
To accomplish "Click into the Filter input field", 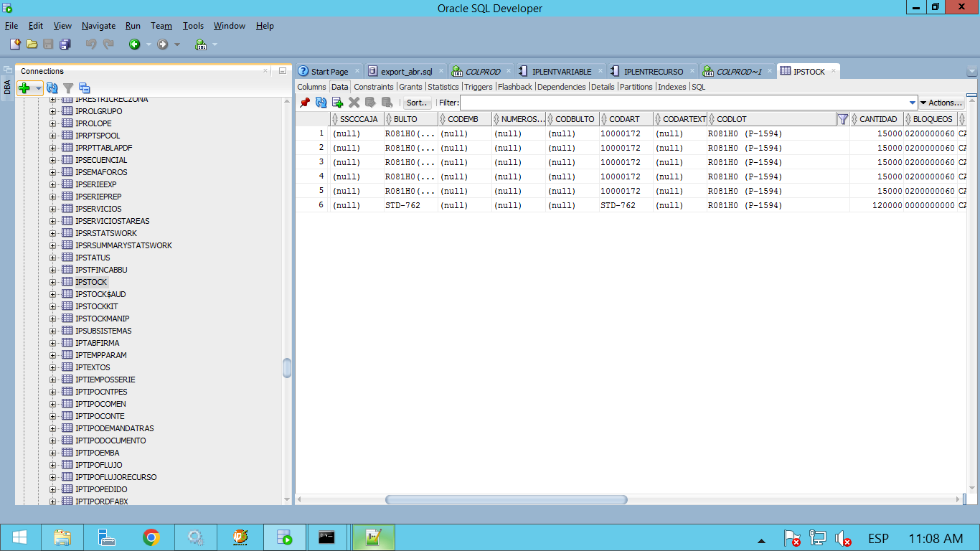I will (684, 103).
